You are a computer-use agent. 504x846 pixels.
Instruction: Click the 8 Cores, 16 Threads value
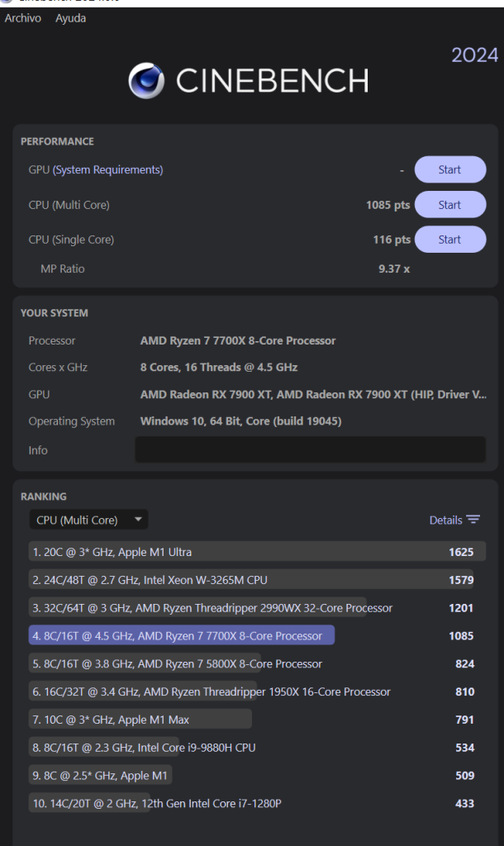219,367
